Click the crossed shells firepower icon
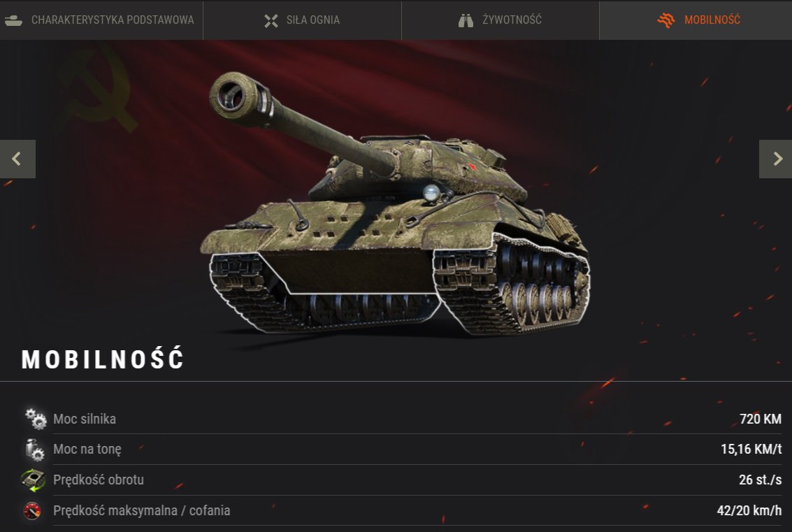 (271, 20)
